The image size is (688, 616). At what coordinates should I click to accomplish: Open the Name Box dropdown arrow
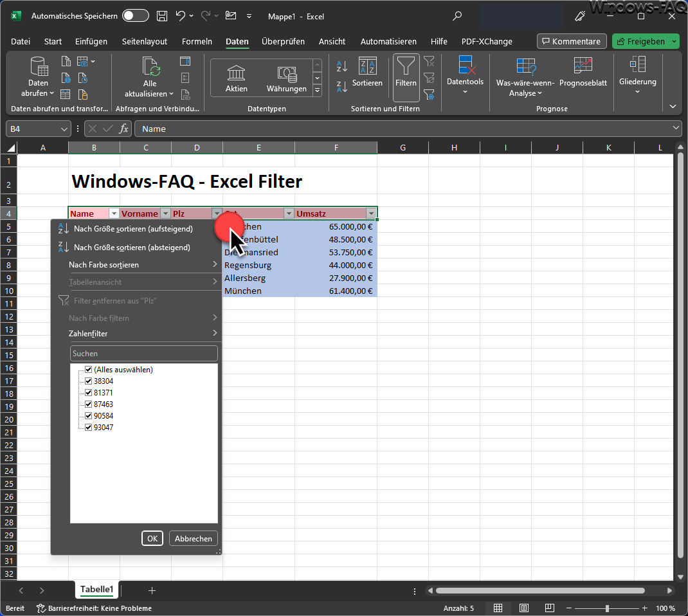coord(64,129)
